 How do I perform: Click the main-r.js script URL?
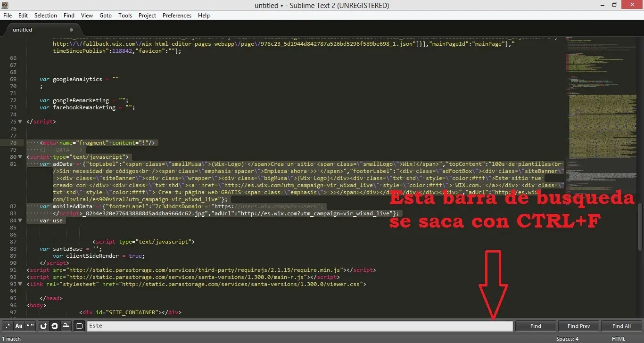(188, 277)
